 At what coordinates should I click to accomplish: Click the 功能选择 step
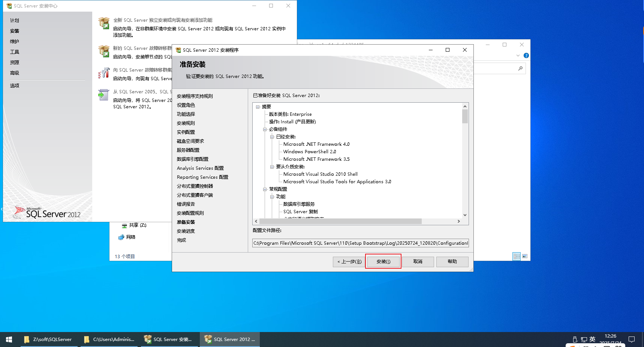coord(186,114)
